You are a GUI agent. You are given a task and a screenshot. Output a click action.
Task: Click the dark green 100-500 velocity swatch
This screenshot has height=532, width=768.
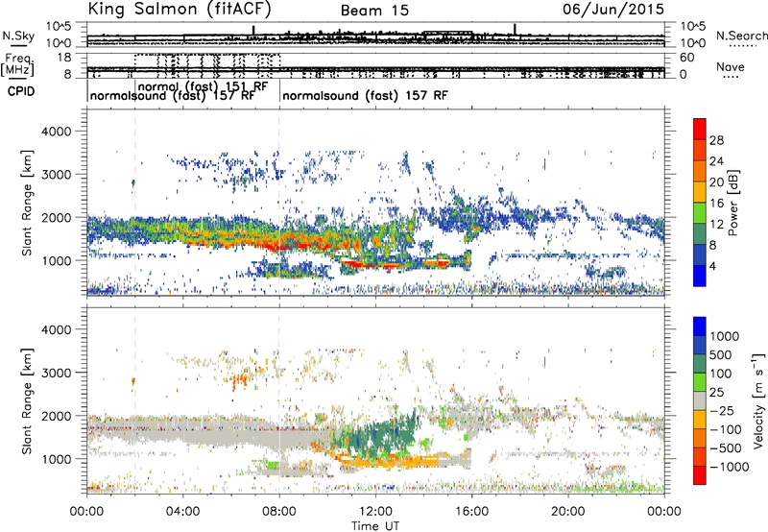pos(700,364)
